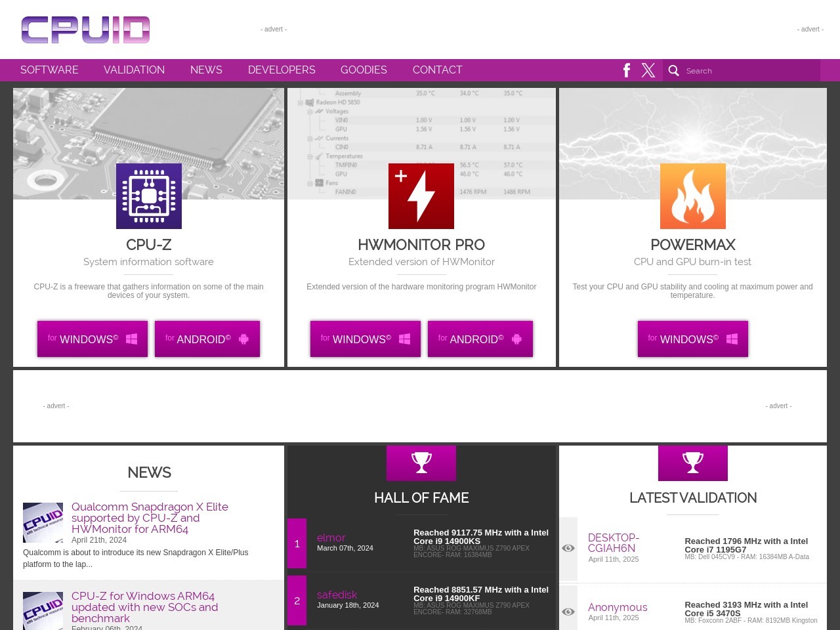Screen dimensions: 840x630
Task: Click the Powermax flame icon
Action: [693, 196]
